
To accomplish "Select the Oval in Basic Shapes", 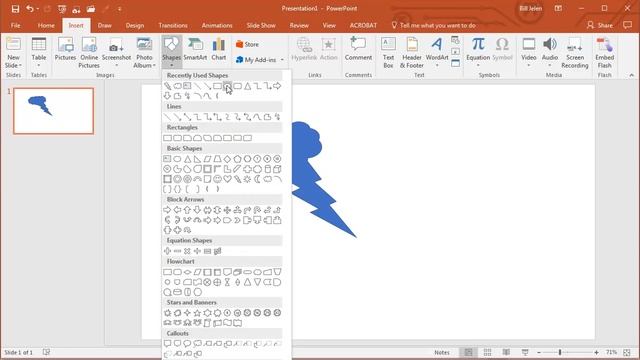I will [x=177, y=159].
